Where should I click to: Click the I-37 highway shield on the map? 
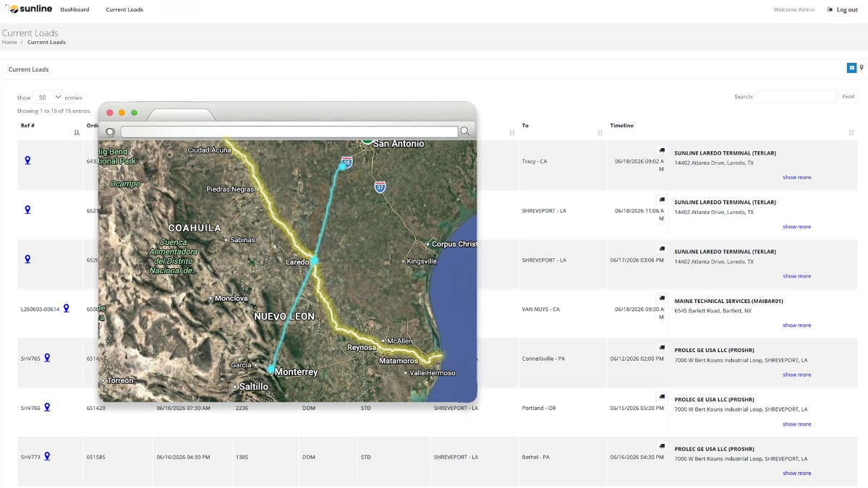(x=380, y=187)
